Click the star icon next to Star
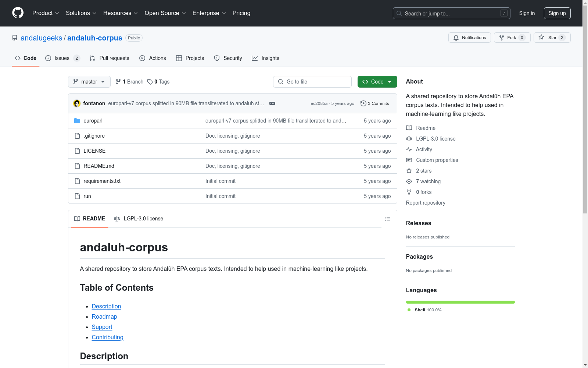This screenshot has width=588, height=368. coord(541,37)
